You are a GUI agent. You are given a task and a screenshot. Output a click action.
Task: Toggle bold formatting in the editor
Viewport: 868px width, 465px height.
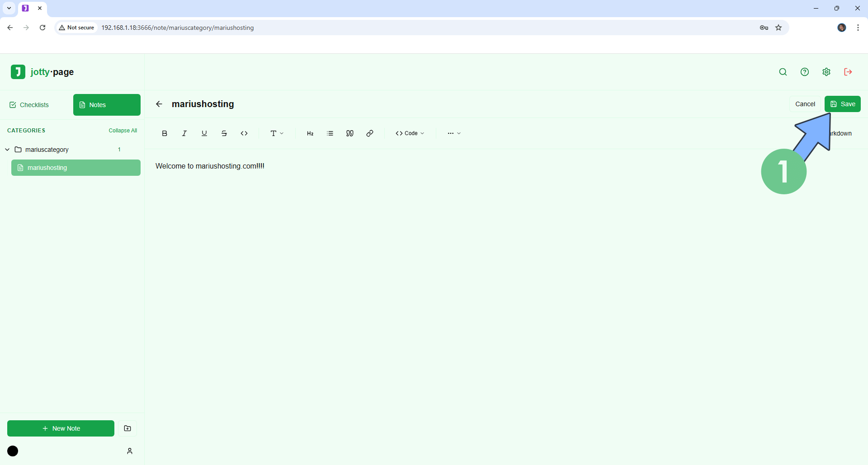(165, 133)
